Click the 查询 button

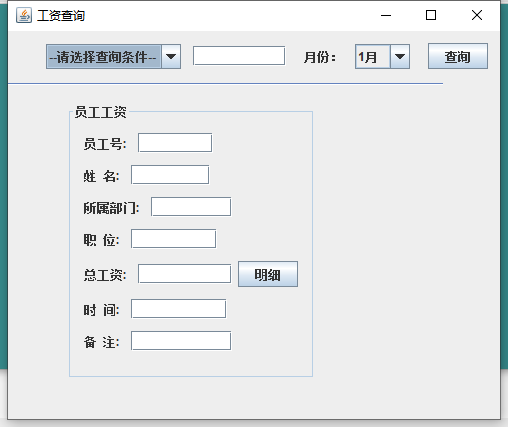click(x=458, y=56)
